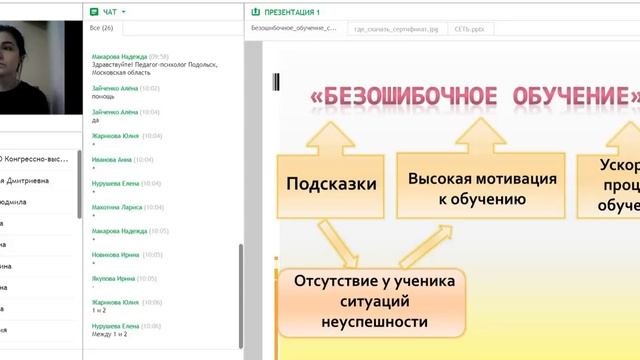Screen dimensions: 640x360
Task: Click Жарикова Юлия name at 10:06
Action: coord(115,302)
